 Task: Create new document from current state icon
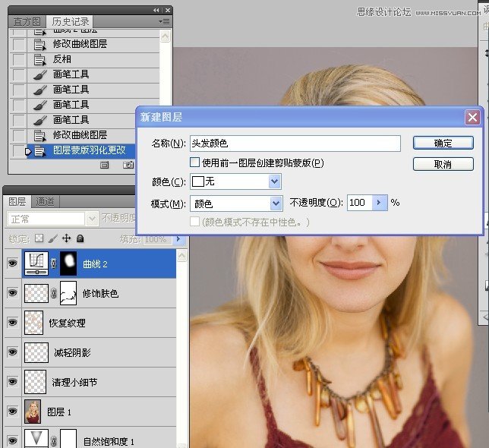point(105,165)
